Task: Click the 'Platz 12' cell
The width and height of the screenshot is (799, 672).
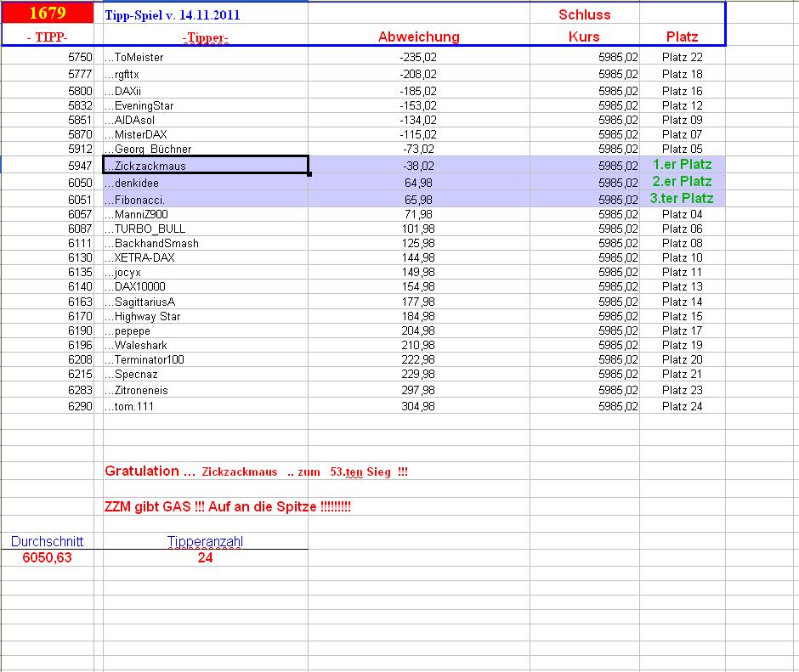Action: click(x=682, y=105)
